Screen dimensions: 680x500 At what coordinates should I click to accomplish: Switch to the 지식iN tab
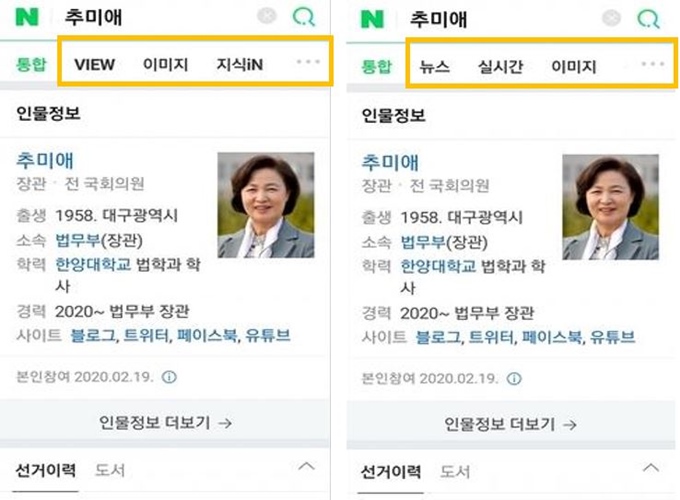click(240, 65)
